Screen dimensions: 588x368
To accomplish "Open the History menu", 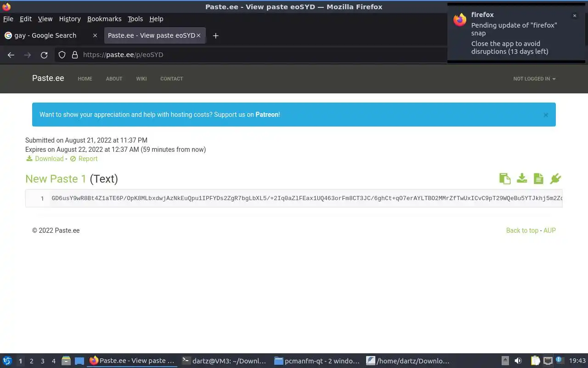I will coord(70,19).
